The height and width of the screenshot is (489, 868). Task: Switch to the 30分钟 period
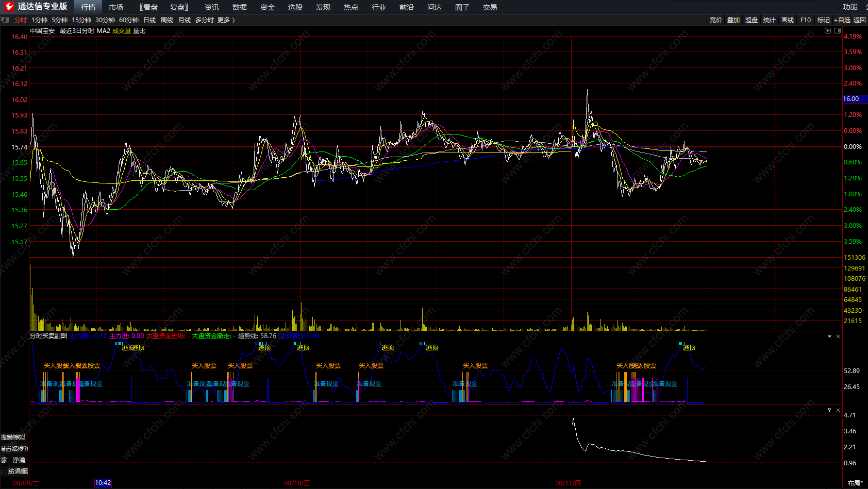[105, 20]
